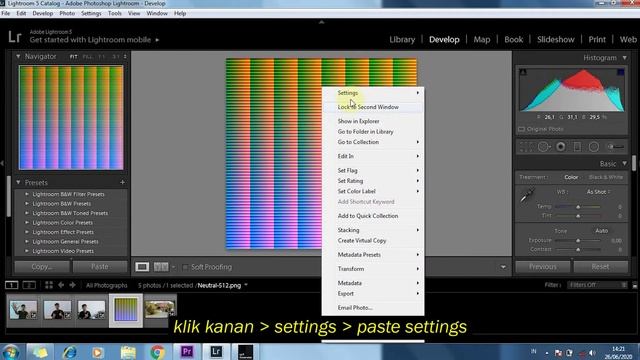
Task: Select the Radial Filter tool
Action: click(594, 147)
